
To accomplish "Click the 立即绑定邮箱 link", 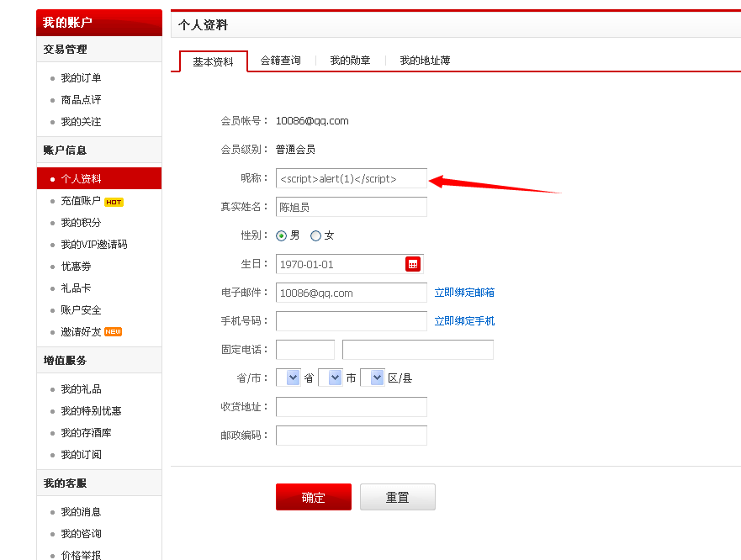I will click(464, 293).
